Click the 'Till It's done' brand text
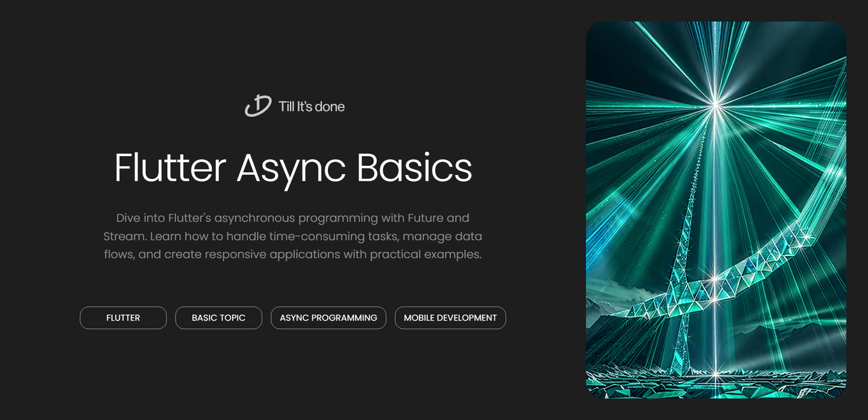This screenshot has height=420, width=868. coord(312,107)
